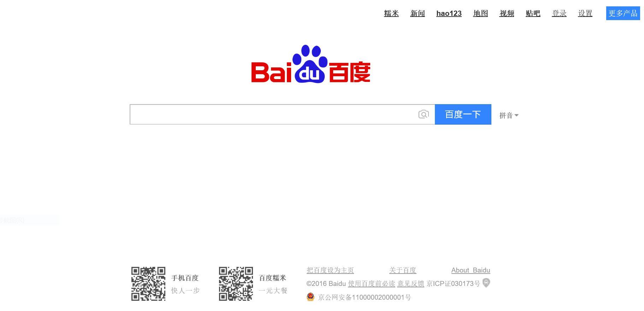Click the 京ICP证030173号 text
Viewport: 644px width, 311px height.
(x=453, y=283)
